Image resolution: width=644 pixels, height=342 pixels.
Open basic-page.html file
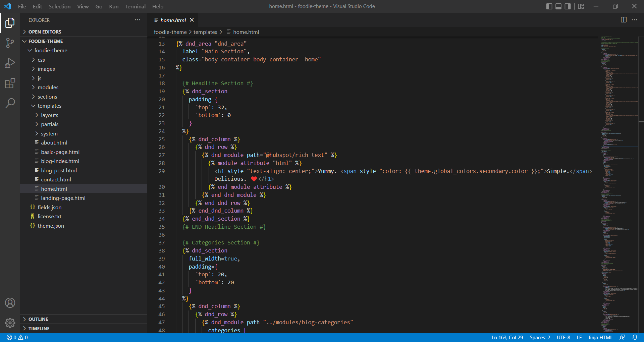[60, 152]
